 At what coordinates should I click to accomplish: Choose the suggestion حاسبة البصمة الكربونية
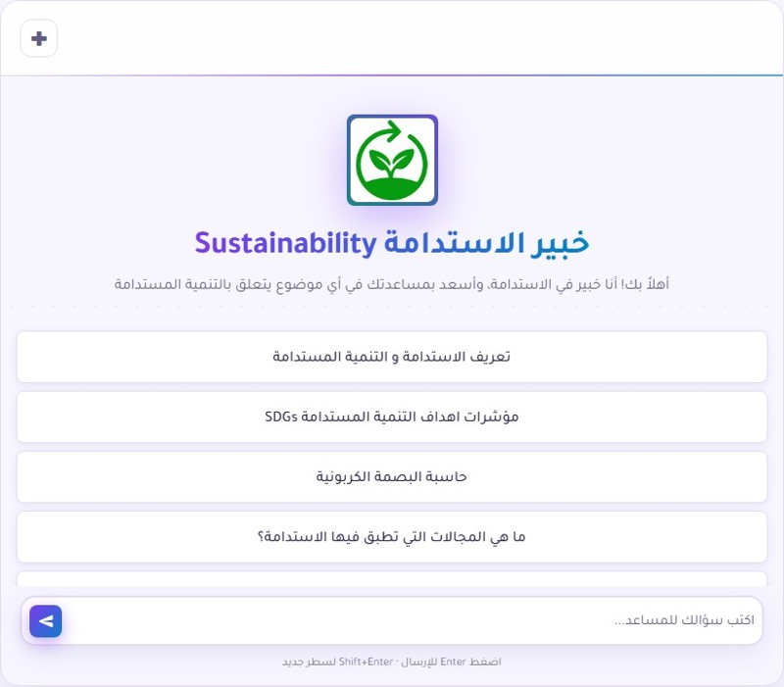392,476
